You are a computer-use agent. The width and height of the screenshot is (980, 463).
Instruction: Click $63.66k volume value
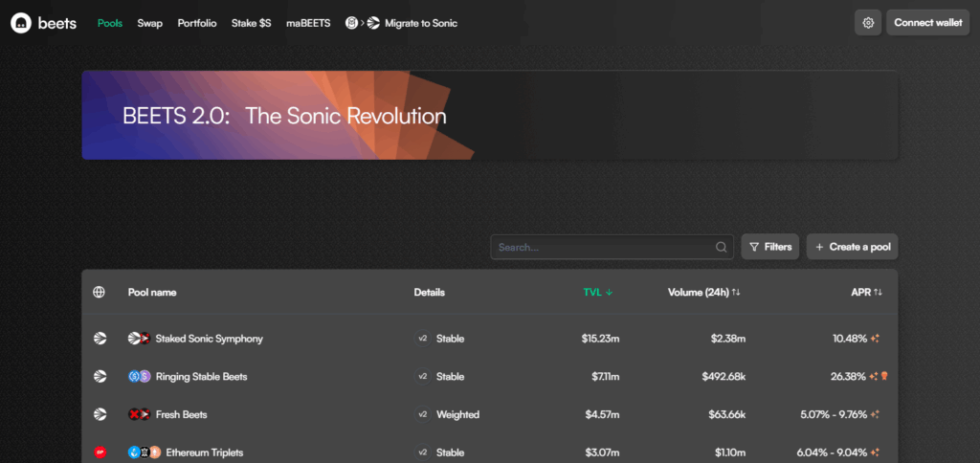coord(727,414)
